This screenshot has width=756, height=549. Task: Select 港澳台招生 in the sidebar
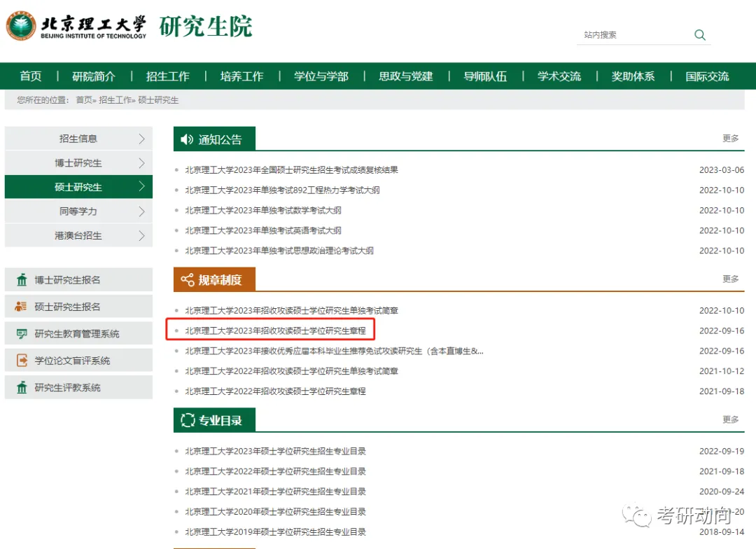(x=78, y=235)
